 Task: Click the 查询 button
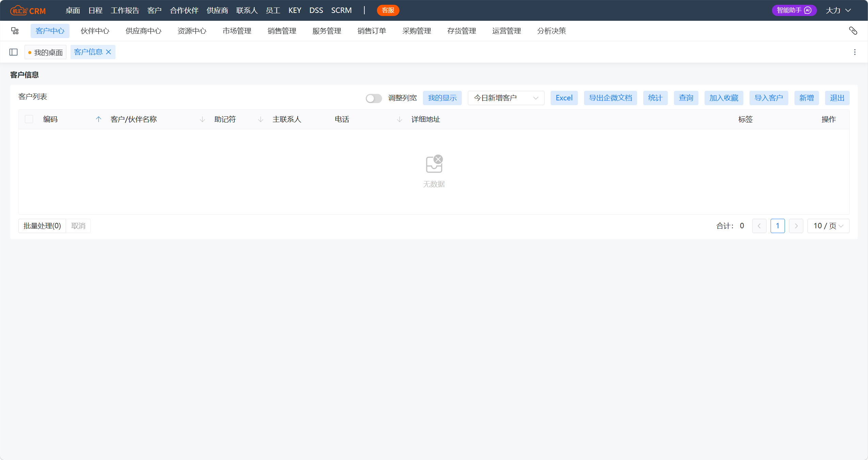(x=686, y=98)
